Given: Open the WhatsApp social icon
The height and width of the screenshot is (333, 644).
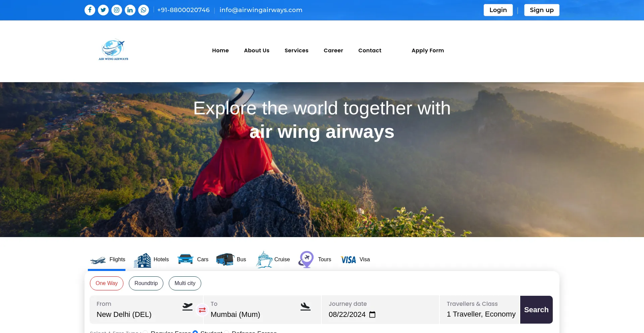Looking at the screenshot, I should tap(144, 10).
